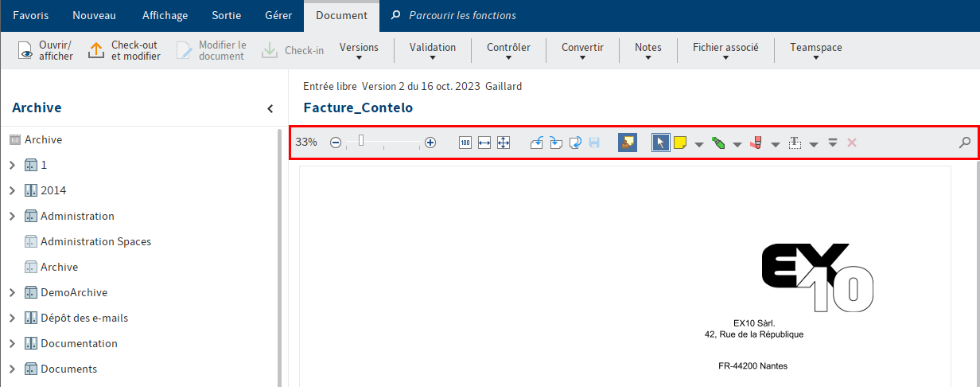Select the text annotation tool
The image size is (980, 387).
[x=795, y=143]
